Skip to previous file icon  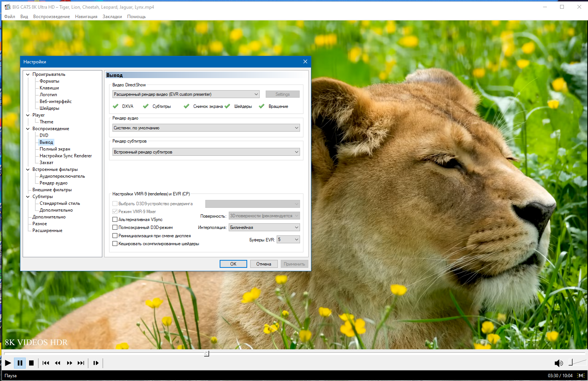tap(46, 363)
